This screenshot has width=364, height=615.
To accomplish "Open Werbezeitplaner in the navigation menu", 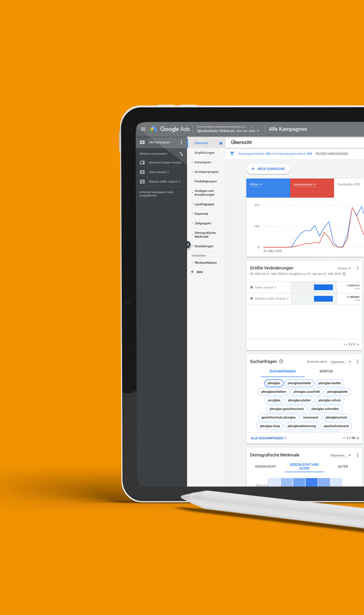I will [205, 263].
